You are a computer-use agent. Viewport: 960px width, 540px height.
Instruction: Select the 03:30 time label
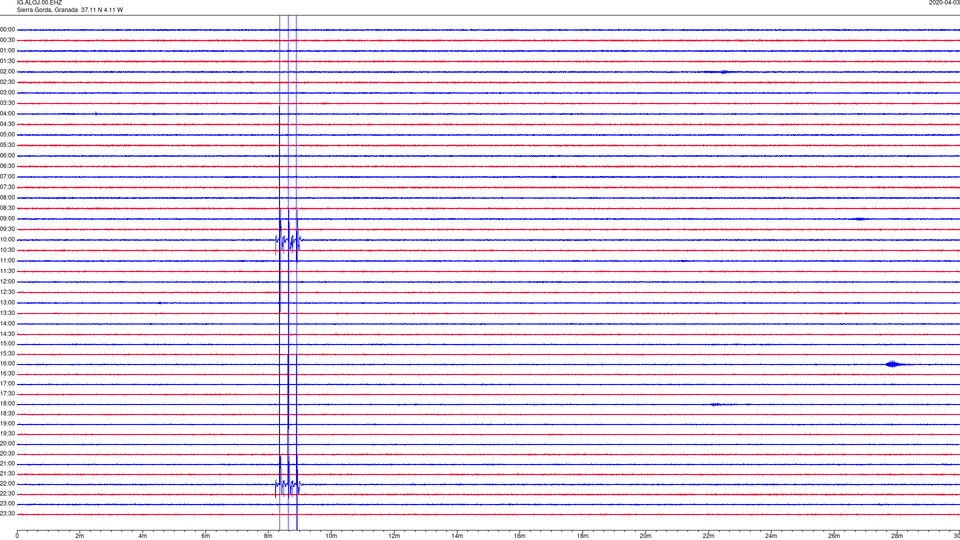click(7, 103)
